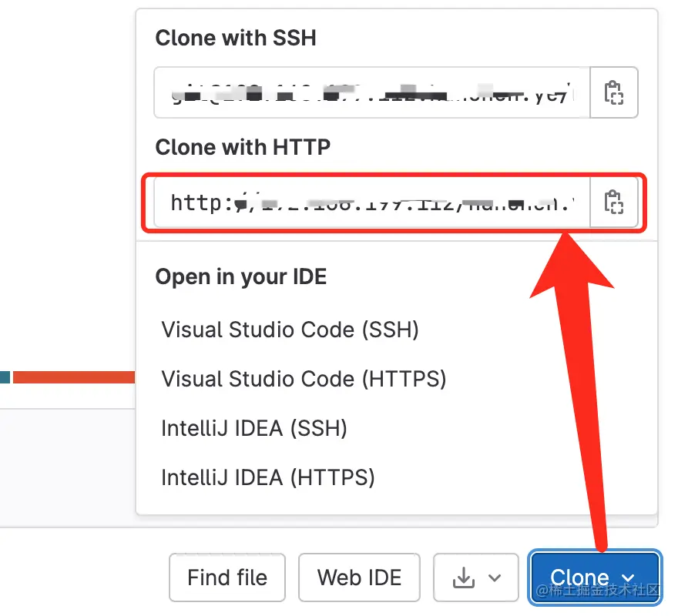Open in Visual Studio Code (SSH)

pos(290,330)
